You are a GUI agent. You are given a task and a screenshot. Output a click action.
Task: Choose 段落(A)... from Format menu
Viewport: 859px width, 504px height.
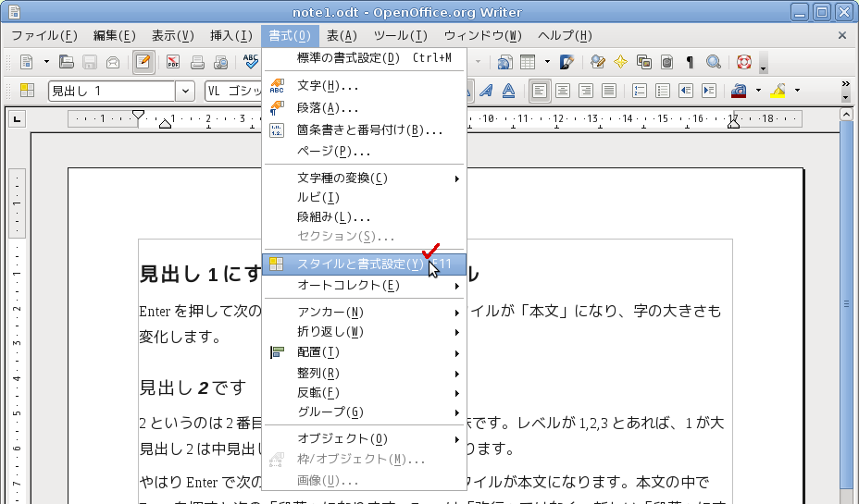[x=365, y=108]
